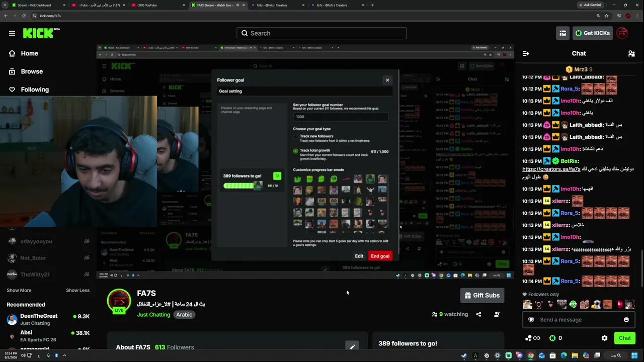Mute the audio-playing FA7S Stream tab
The width and height of the screenshot is (644, 362).
pyautogui.click(x=237, y=5)
